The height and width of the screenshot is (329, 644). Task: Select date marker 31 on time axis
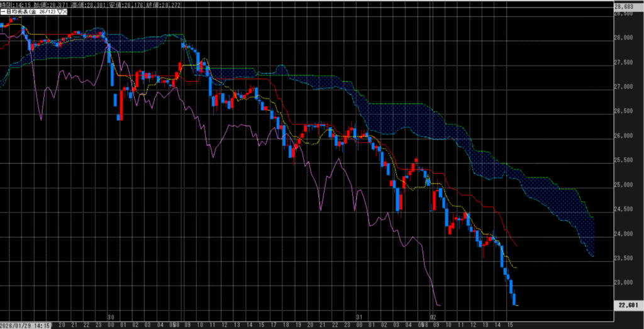tap(359, 316)
